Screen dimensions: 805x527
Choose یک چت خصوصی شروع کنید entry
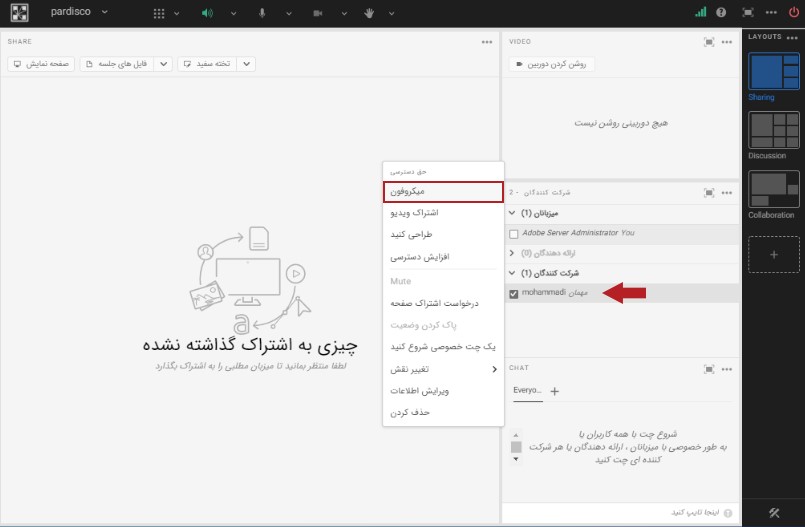pyautogui.click(x=443, y=346)
